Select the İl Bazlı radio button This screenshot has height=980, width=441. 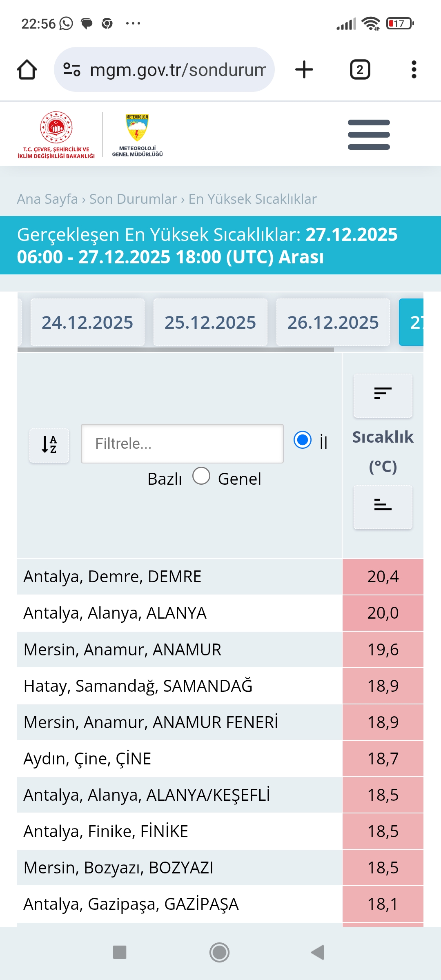click(303, 440)
